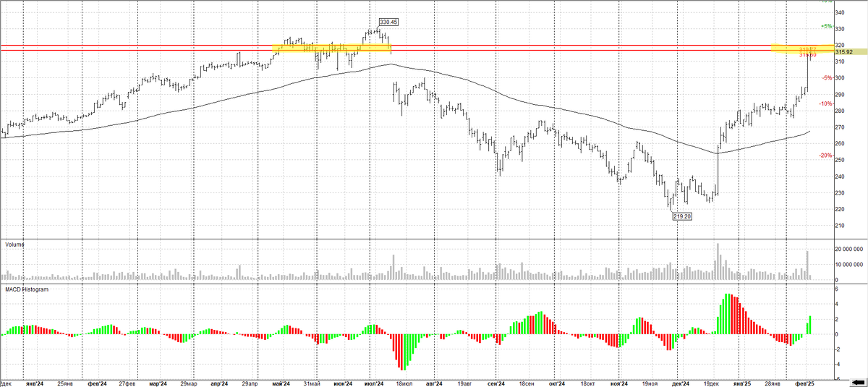Select the 219.20 low price label
Screen dimensions: 868x387
(x=683, y=216)
